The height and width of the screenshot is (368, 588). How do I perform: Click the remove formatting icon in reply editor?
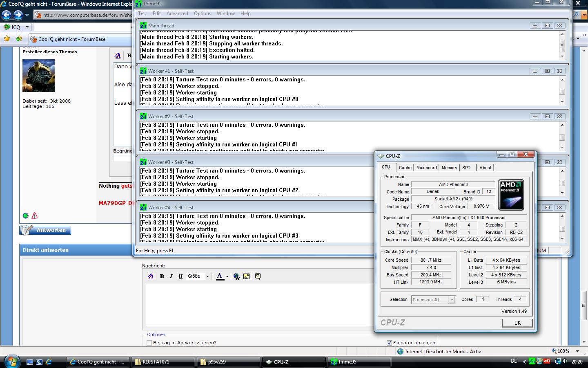[150, 276]
